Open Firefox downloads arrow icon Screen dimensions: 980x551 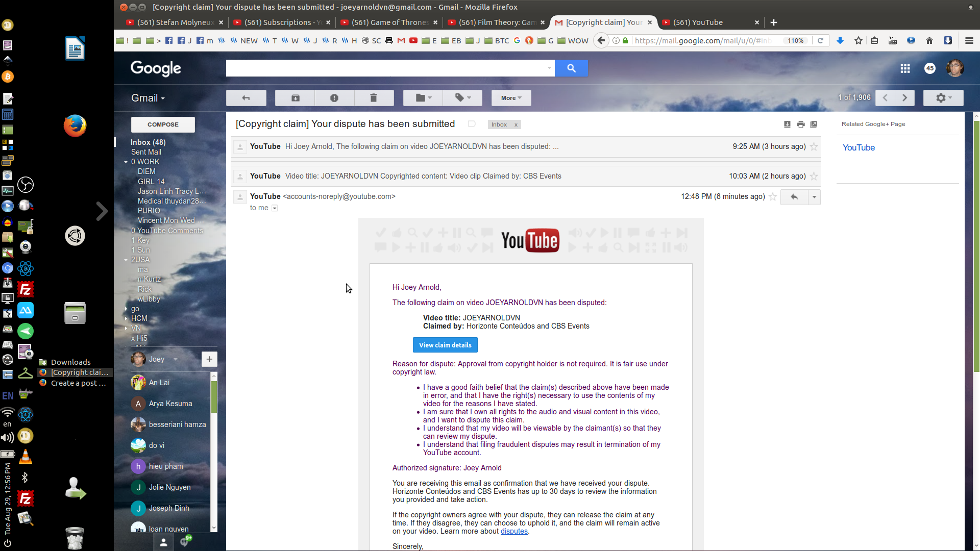(840, 40)
